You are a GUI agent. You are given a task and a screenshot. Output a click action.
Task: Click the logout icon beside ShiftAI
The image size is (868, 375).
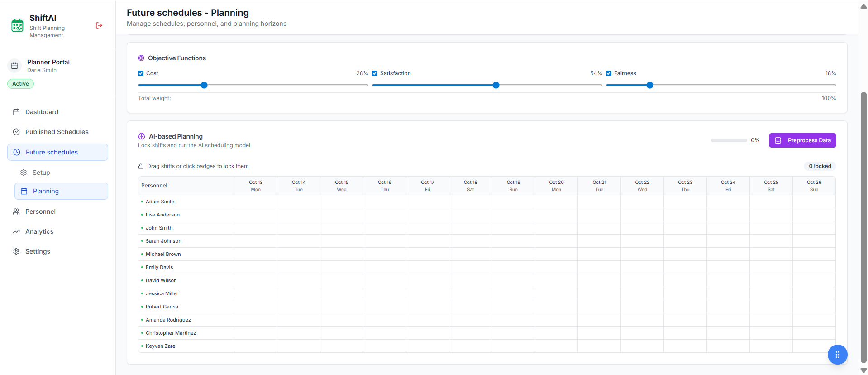tap(99, 25)
